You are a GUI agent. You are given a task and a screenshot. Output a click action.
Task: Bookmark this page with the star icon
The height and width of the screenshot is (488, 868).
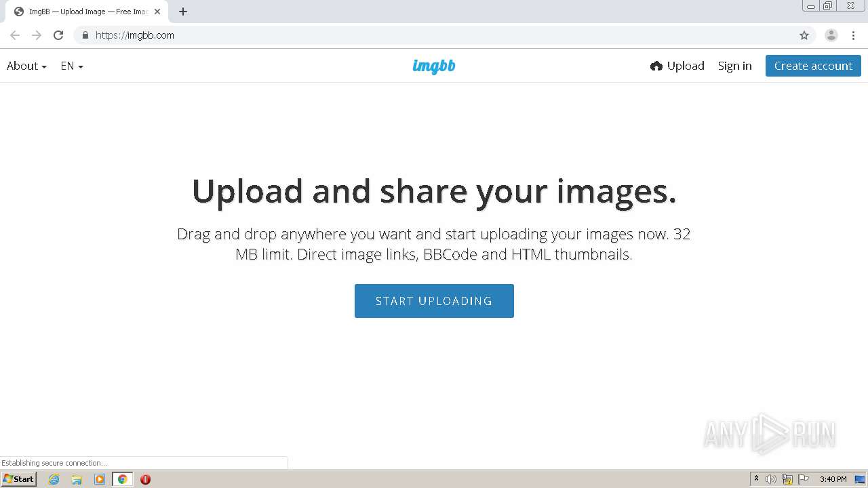click(804, 35)
